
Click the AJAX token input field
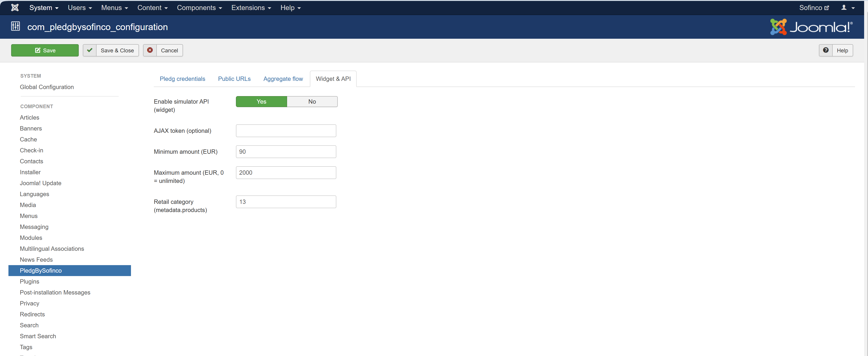[x=286, y=131]
